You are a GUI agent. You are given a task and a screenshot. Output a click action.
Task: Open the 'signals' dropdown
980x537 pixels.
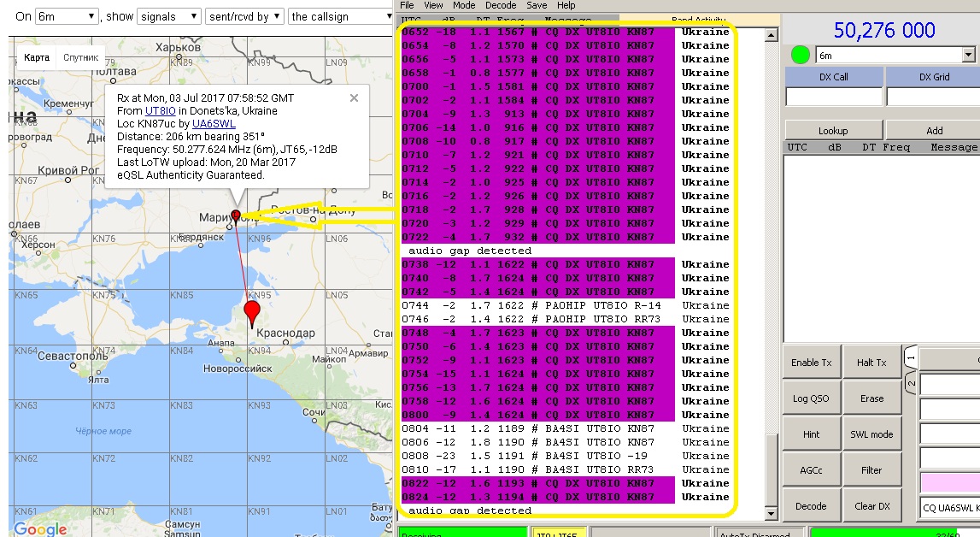pos(169,16)
